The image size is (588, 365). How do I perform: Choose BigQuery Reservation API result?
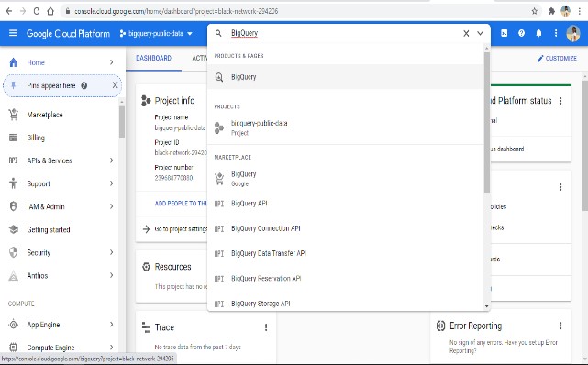pyautogui.click(x=346, y=279)
